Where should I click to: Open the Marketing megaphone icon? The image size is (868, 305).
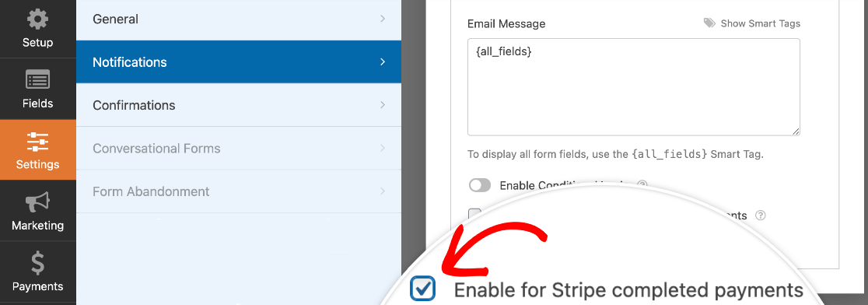37,202
